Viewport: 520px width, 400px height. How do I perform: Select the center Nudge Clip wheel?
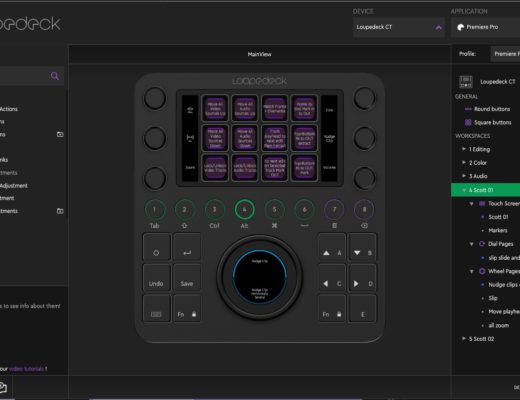pyautogui.click(x=259, y=277)
